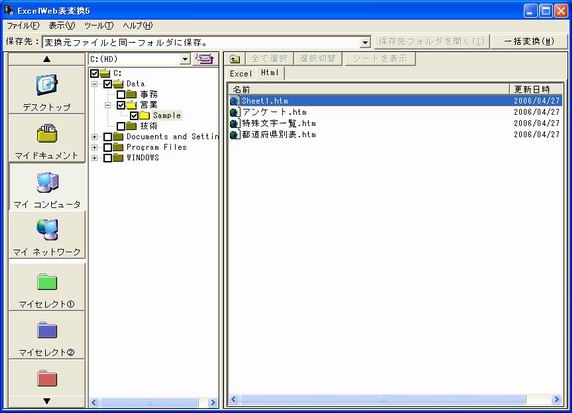Select the My Computer shortcut icon

click(47, 182)
